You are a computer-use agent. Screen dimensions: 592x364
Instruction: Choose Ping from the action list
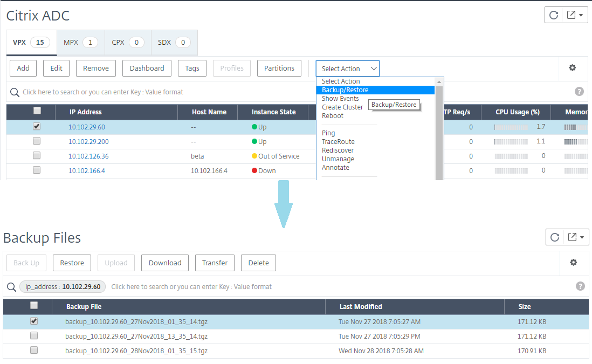[328, 133]
